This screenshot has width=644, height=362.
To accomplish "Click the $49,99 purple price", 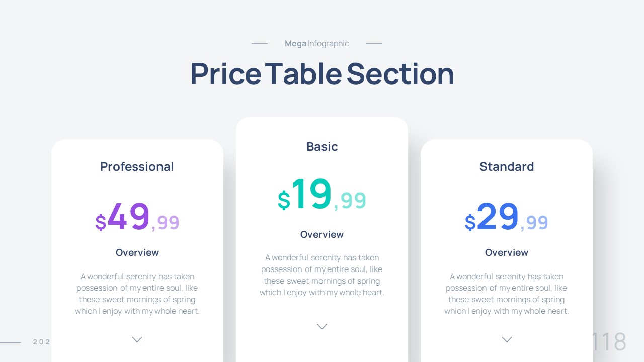I will [137, 218].
